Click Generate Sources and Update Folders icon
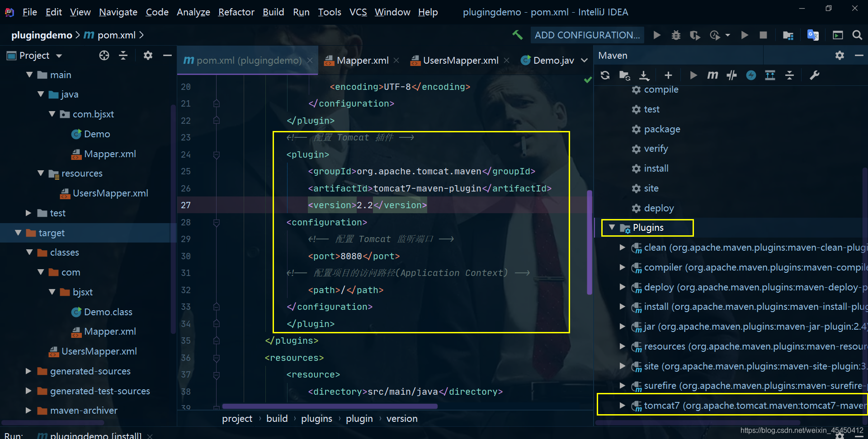868x439 pixels. 624,75
